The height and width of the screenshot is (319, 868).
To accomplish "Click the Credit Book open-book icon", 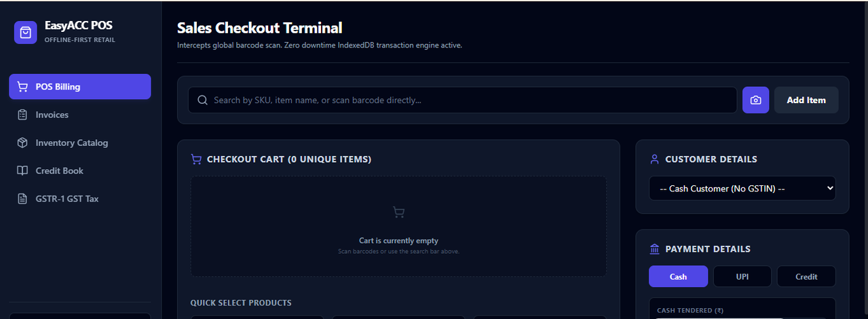I will pyautogui.click(x=22, y=170).
